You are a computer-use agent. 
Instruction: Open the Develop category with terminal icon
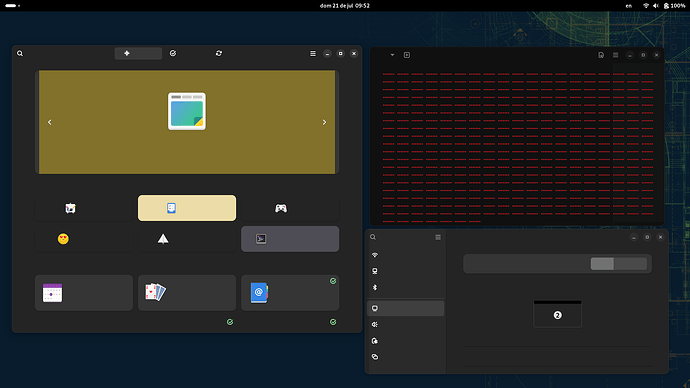(x=290, y=239)
